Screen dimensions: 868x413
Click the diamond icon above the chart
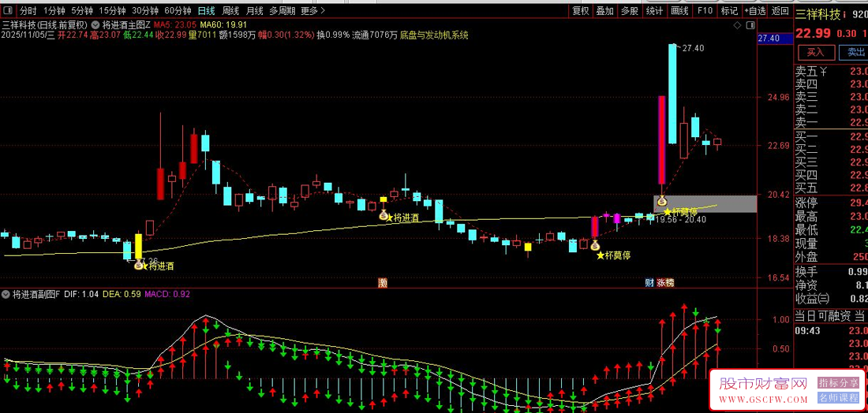[x=737, y=25]
